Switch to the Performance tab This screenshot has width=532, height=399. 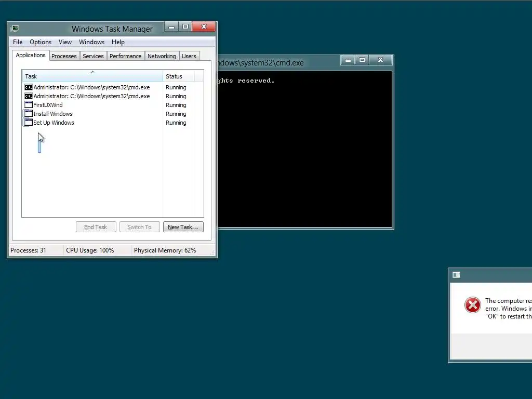click(126, 56)
